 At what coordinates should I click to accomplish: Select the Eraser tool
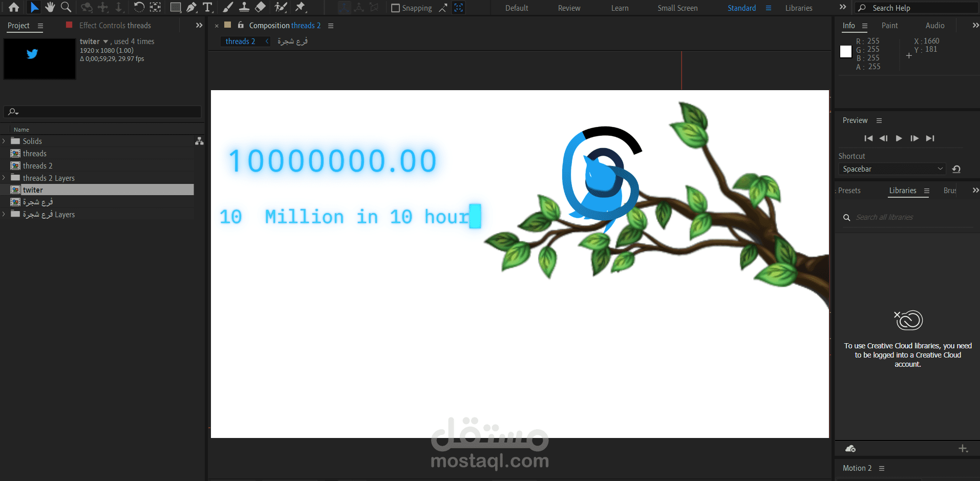click(260, 7)
